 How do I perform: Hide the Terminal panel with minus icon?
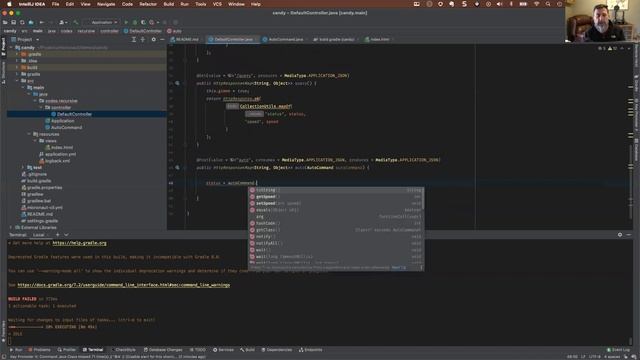click(x=629, y=235)
